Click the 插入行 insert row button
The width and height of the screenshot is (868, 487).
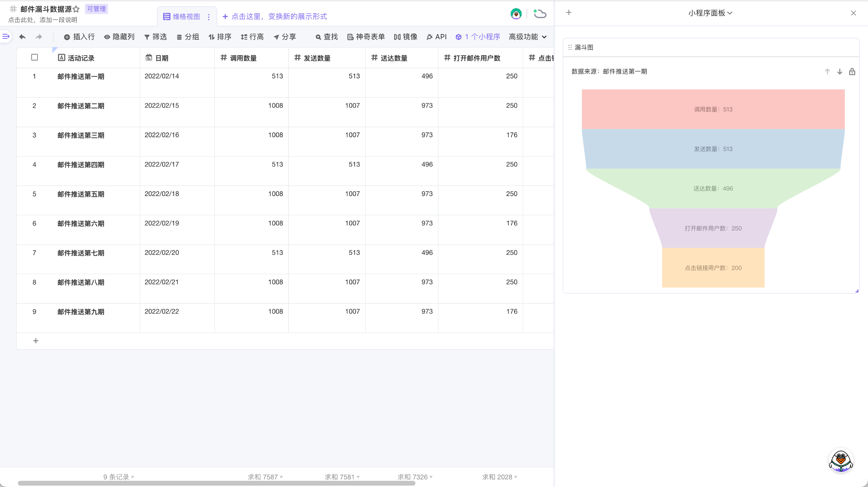coord(79,37)
